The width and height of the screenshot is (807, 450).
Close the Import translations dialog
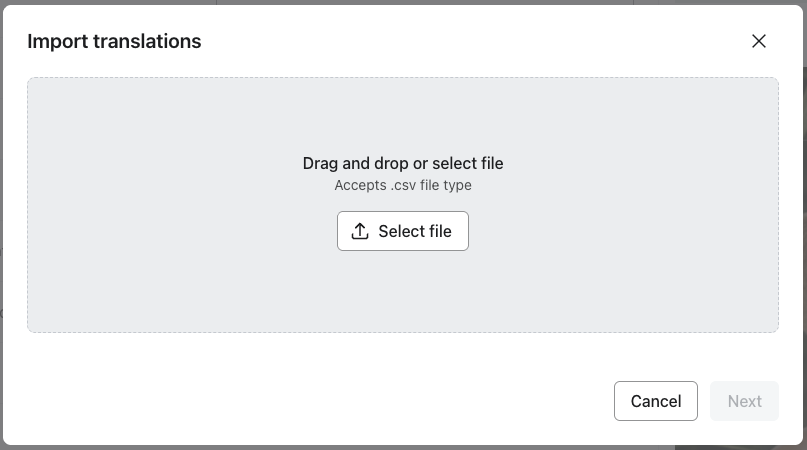pyautogui.click(x=759, y=41)
